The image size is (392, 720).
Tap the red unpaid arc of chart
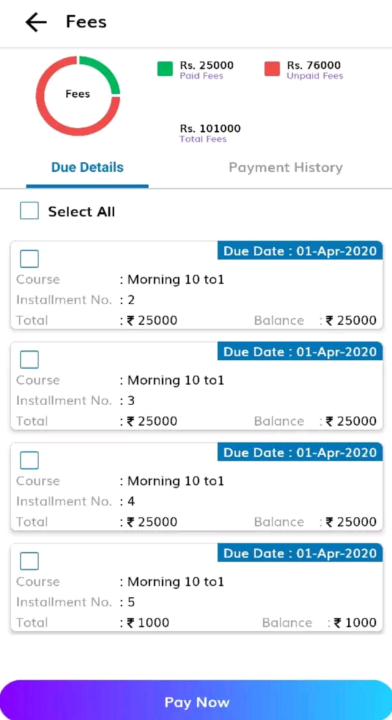(x=48, y=117)
